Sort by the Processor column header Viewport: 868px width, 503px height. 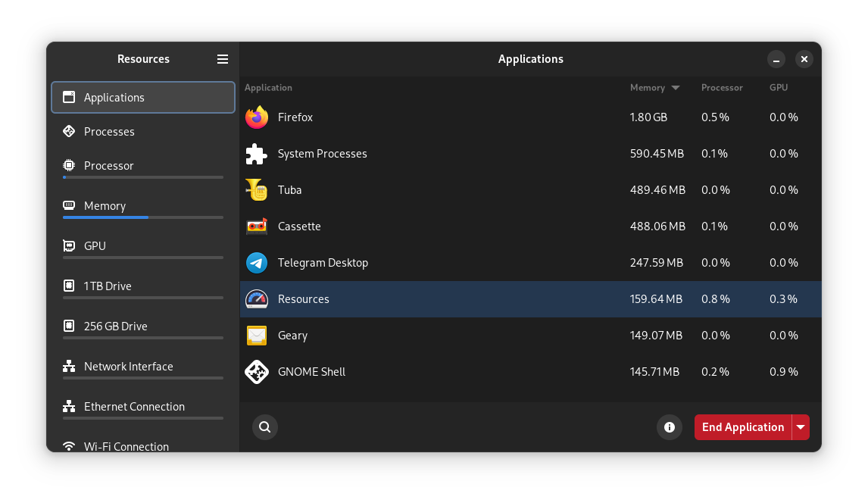[722, 88]
